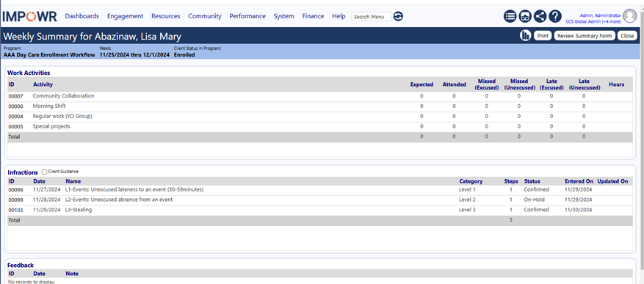This screenshot has height=284, width=644.
Task: Click infraction date 11/27/2024
Action: point(46,189)
